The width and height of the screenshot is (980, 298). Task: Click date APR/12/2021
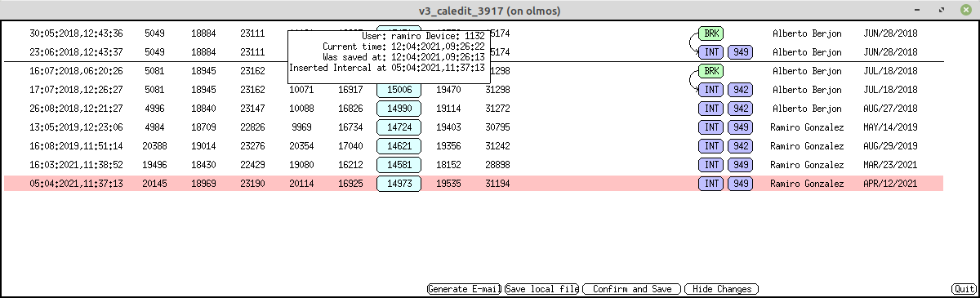point(890,184)
